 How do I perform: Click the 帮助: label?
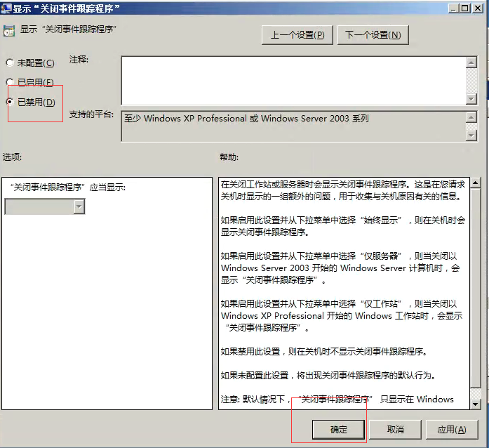(x=229, y=157)
